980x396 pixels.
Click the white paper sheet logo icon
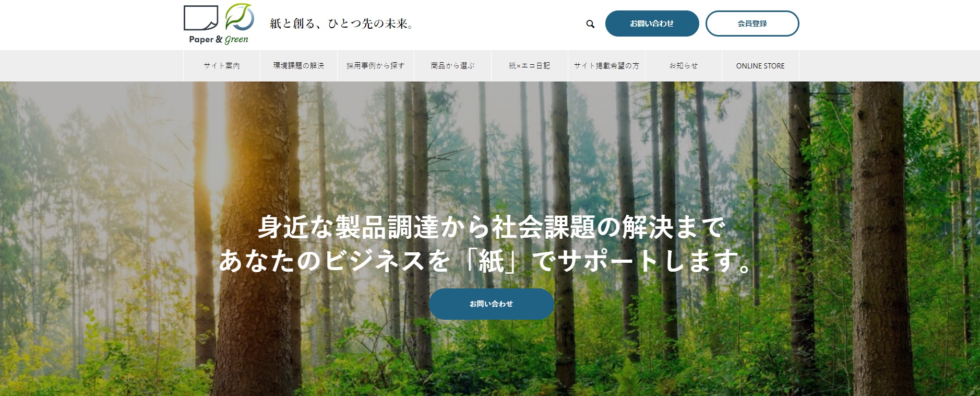click(201, 18)
